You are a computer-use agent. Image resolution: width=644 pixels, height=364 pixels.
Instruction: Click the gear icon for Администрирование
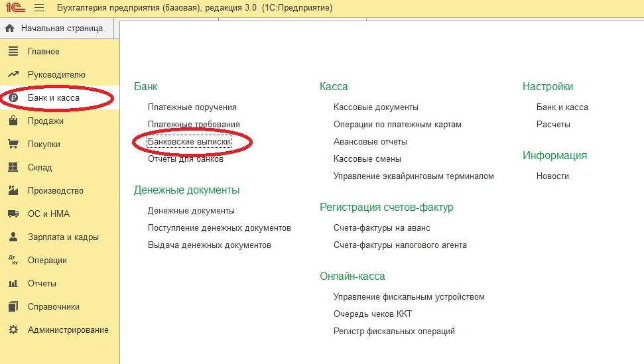click(13, 330)
